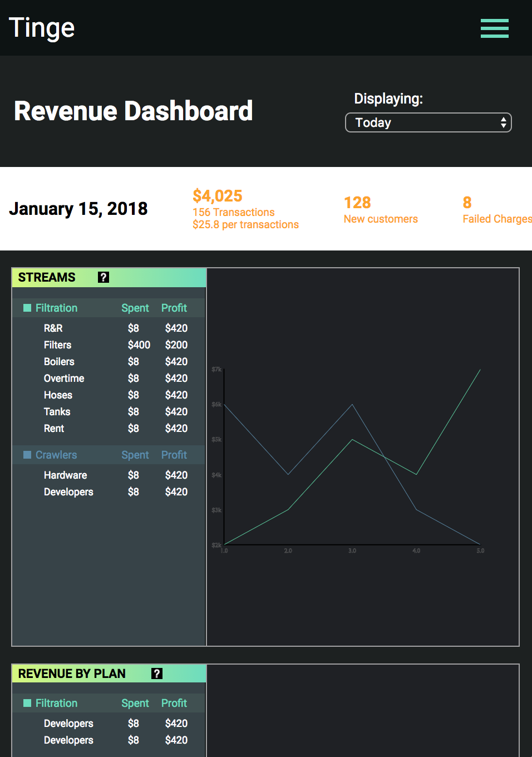Select the Hoses row
This screenshot has height=757, width=532.
(109, 395)
